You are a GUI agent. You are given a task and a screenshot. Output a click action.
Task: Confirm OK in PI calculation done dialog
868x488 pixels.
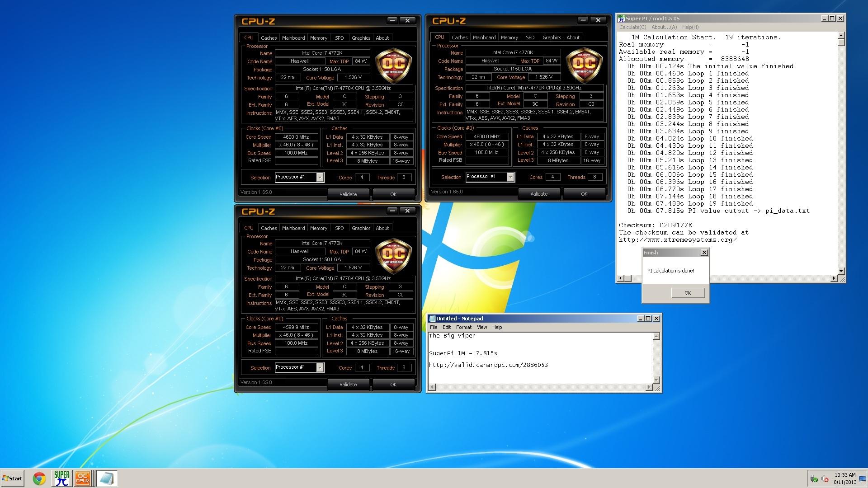(688, 293)
